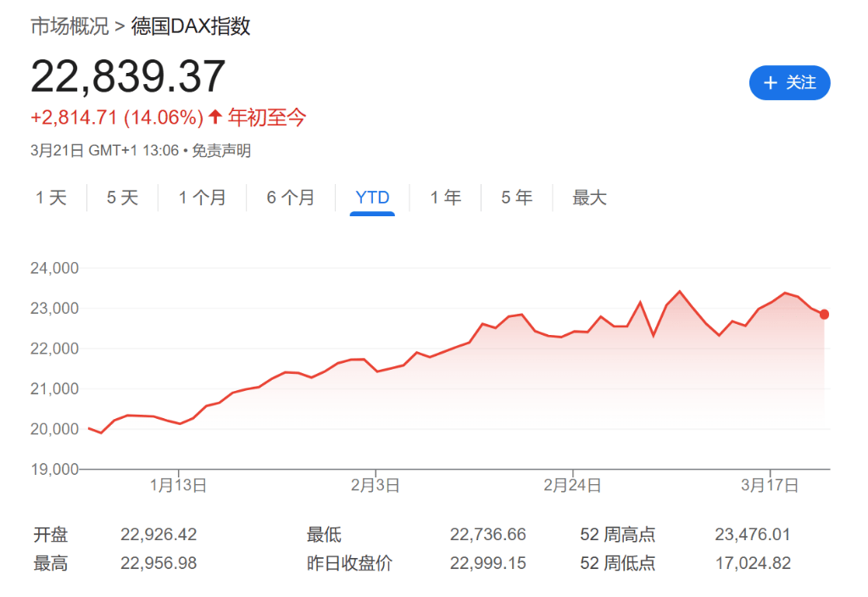The height and width of the screenshot is (597, 868).
Task: Click the 2月24日 axis label
Action: pyautogui.click(x=572, y=485)
